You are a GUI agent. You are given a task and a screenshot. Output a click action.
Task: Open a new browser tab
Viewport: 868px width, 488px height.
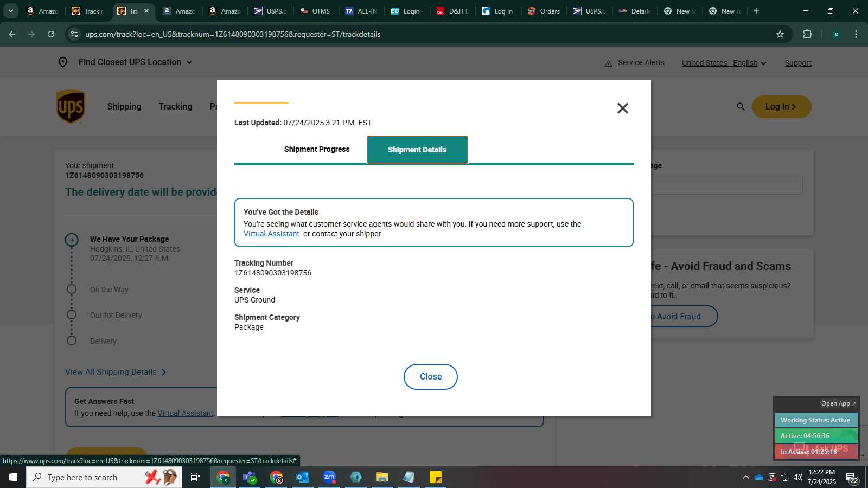[757, 11]
